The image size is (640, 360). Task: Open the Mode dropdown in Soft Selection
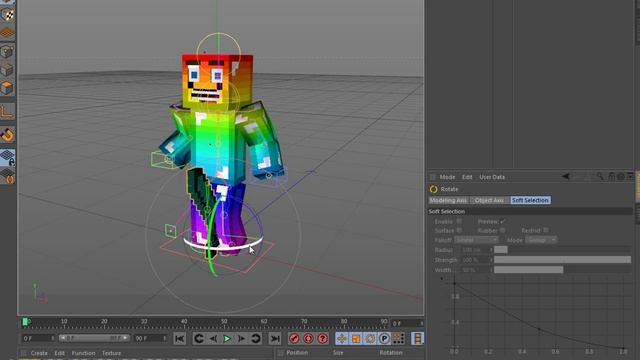[541, 240]
